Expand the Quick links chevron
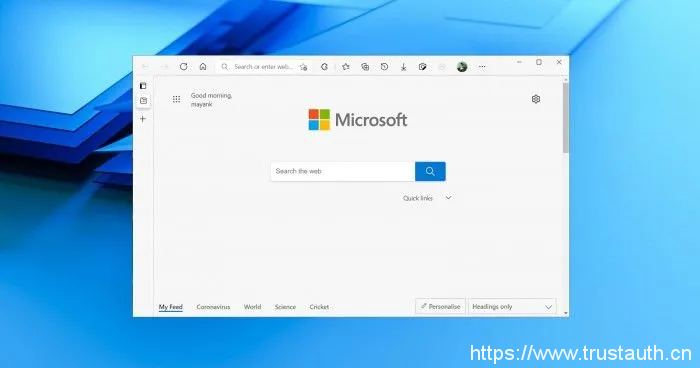Screen dimensions: 700x368 (448, 198)
